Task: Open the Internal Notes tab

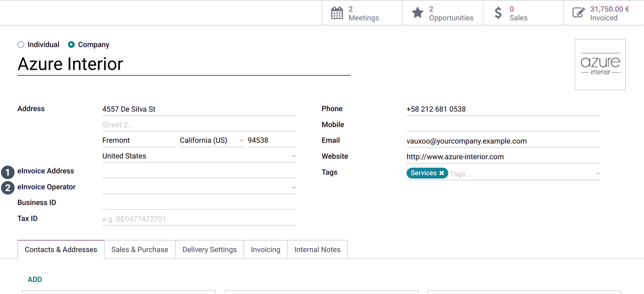Action: 318,250
